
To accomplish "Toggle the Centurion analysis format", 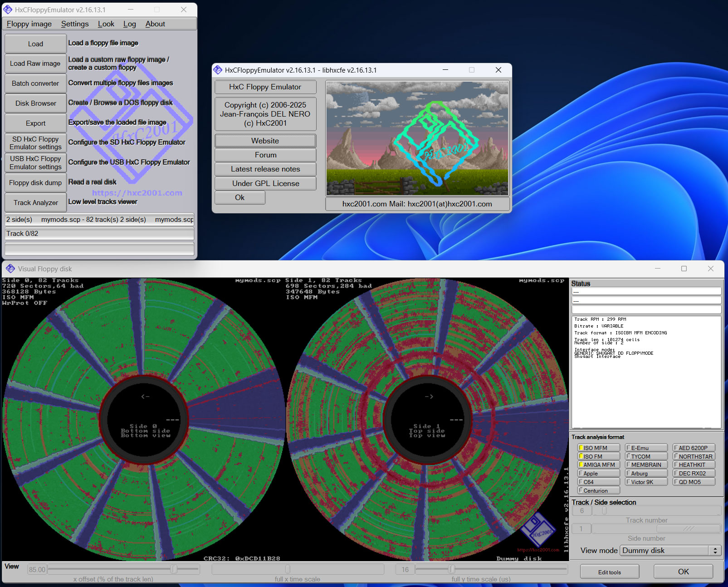I will 599,490.
